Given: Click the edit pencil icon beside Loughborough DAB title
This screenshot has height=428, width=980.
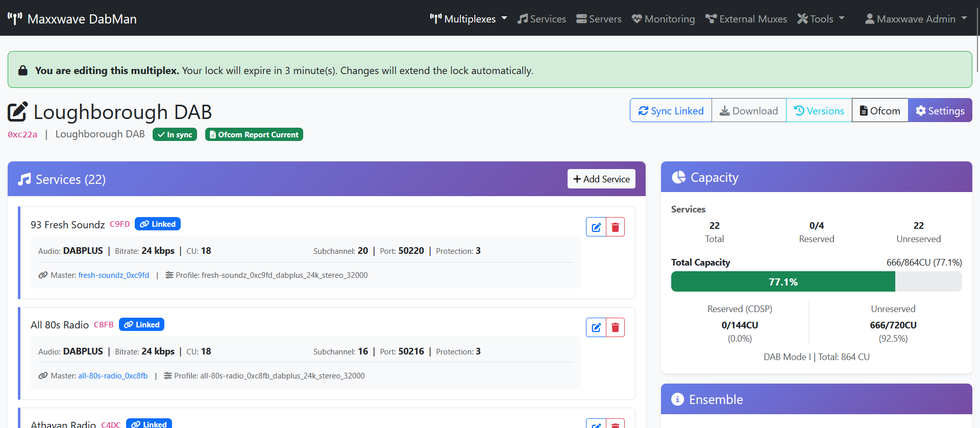Looking at the screenshot, I should (x=18, y=112).
